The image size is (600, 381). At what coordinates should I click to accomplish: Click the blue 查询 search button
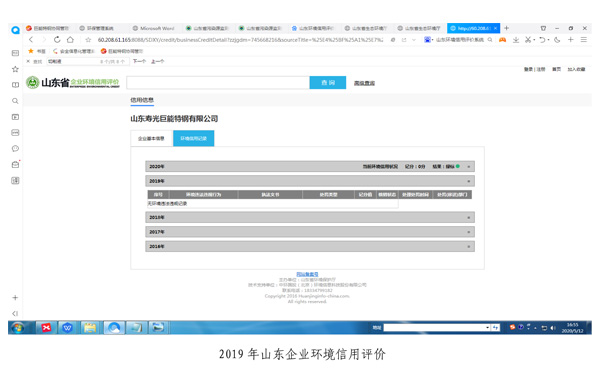(x=328, y=83)
